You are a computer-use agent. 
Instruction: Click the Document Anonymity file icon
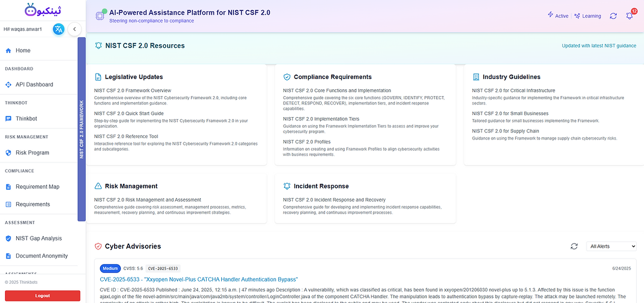(x=8, y=256)
